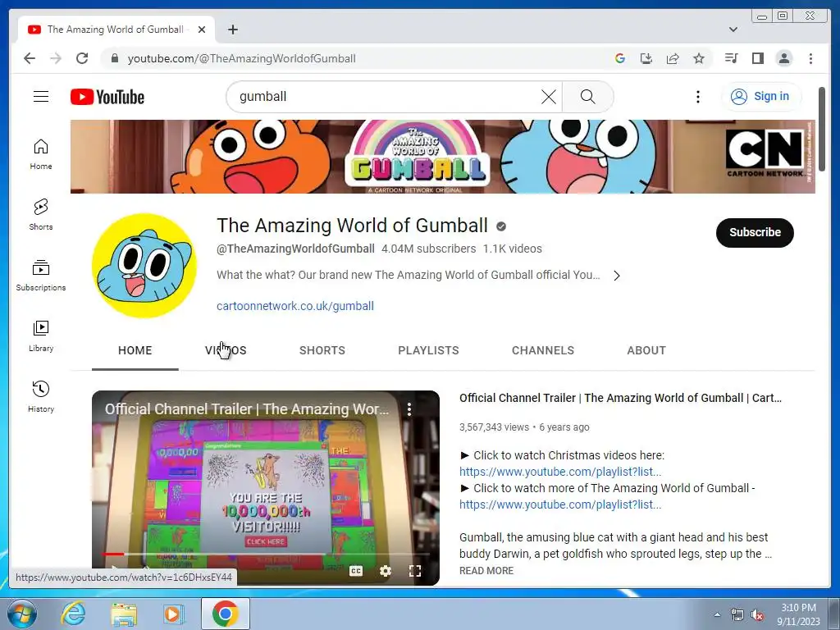Click the Google icon in address bar
Image resolution: width=840 pixels, height=630 pixels.
pyautogui.click(x=620, y=58)
